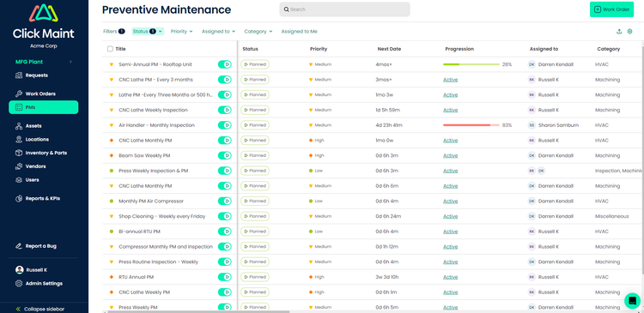The image size is (644, 313).
Task: Click Active link for Shop Cleaning row
Action: pos(450,216)
